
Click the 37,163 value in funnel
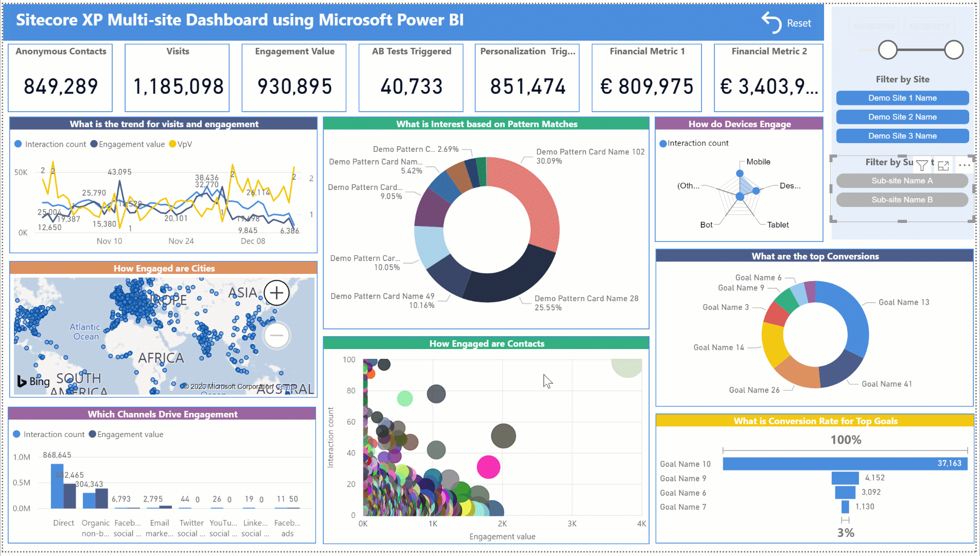click(x=949, y=463)
